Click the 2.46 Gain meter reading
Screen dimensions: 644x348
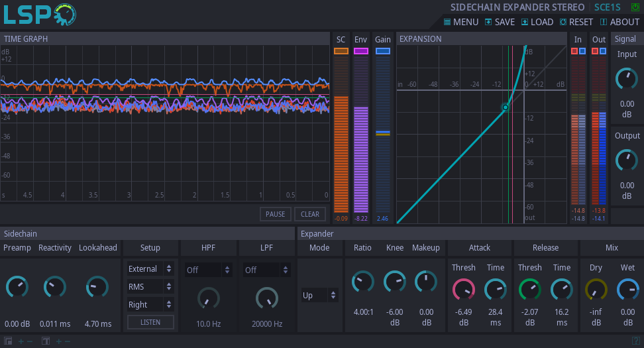click(x=382, y=219)
